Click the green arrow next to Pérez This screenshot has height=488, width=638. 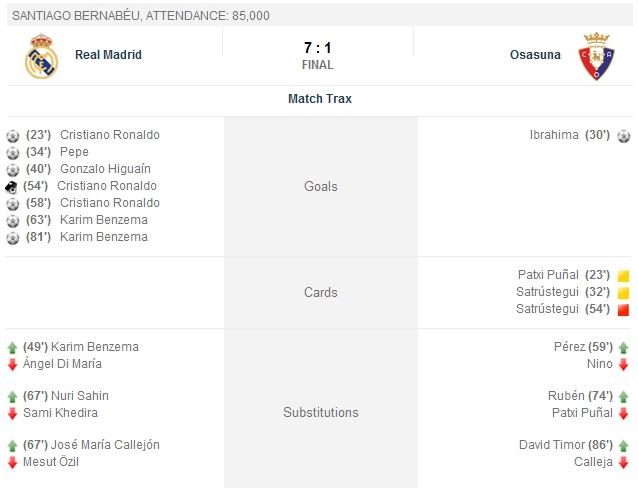623,348
